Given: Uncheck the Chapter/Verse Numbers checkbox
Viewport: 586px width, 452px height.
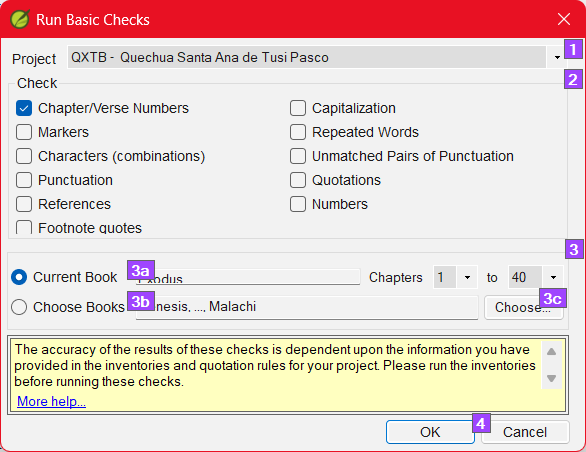Looking at the screenshot, I should 24,108.
